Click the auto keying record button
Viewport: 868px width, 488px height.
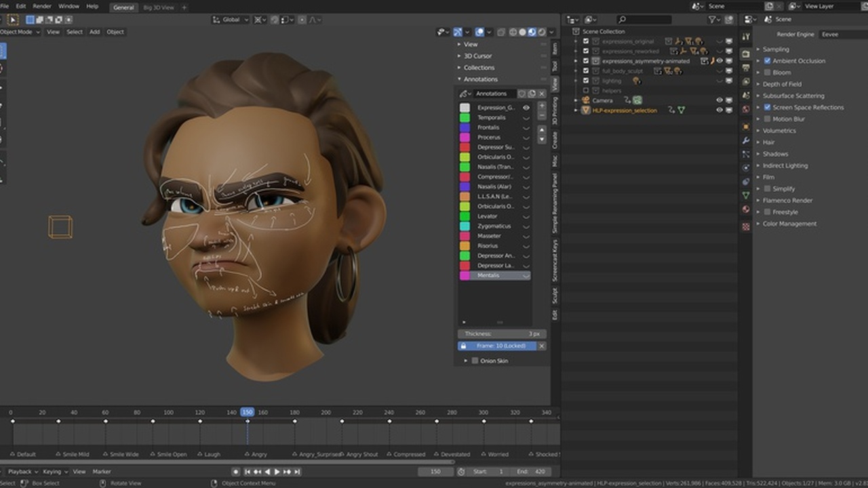(x=236, y=472)
